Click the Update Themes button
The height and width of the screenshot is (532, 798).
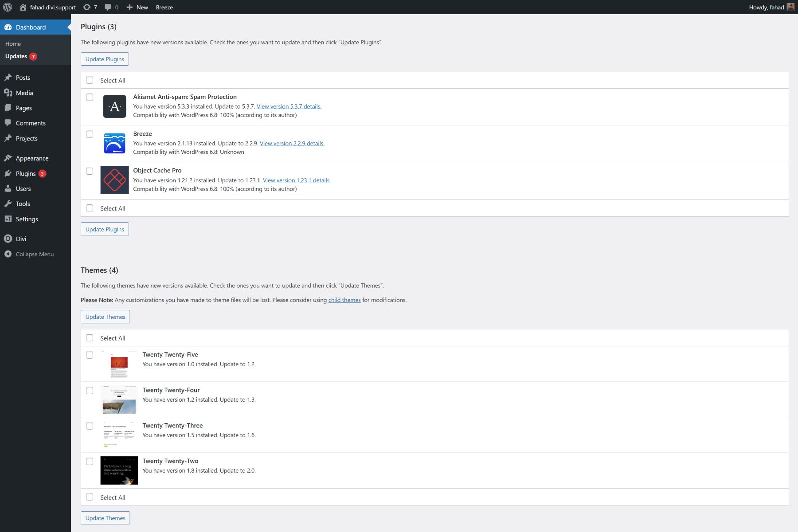click(x=105, y=317)
